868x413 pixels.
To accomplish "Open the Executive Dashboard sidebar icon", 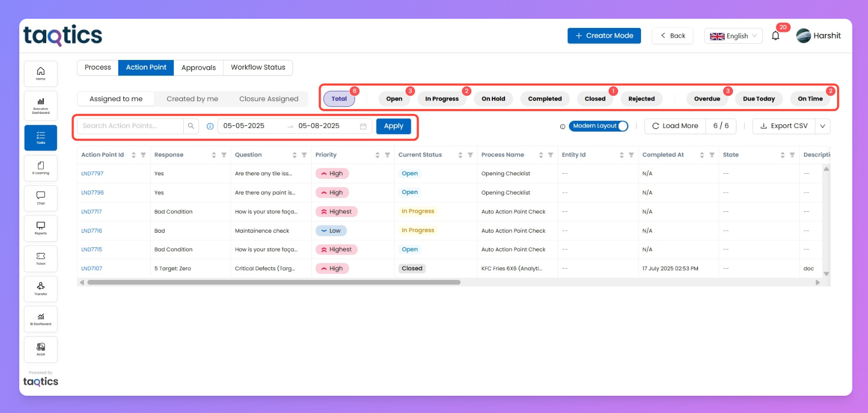I will click(41, 106).
